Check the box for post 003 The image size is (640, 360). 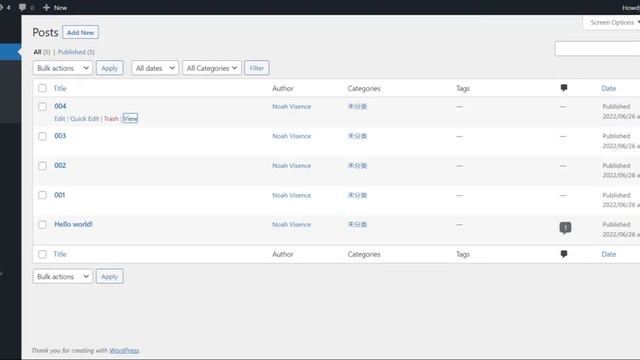42,136
